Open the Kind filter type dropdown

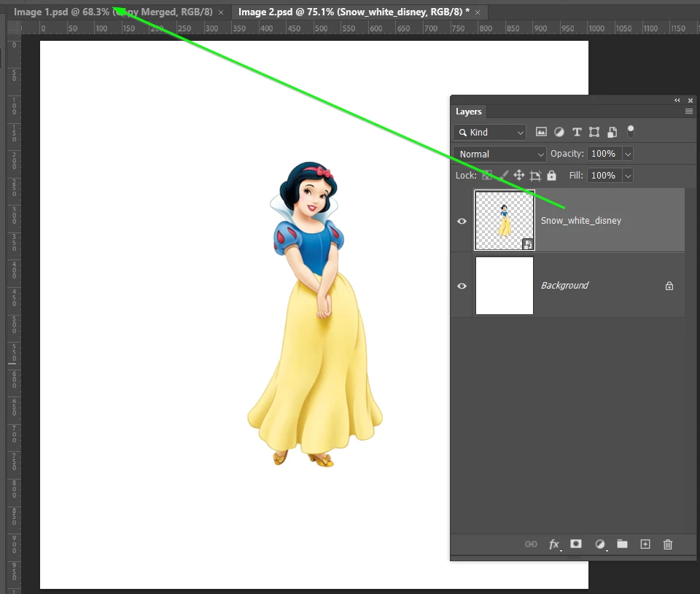pos(490,133)
